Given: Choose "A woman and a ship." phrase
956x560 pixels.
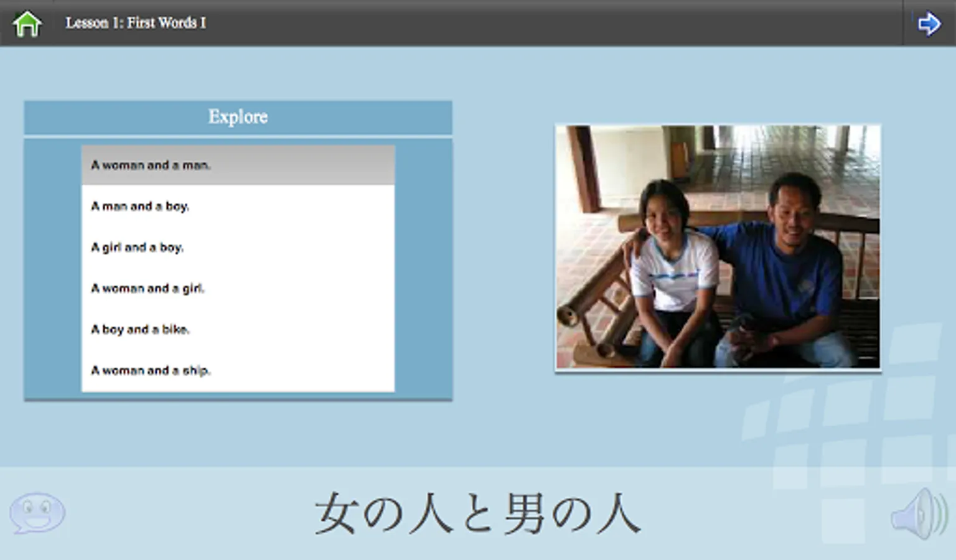Looking at the screenshot, I should pos(238,370).
